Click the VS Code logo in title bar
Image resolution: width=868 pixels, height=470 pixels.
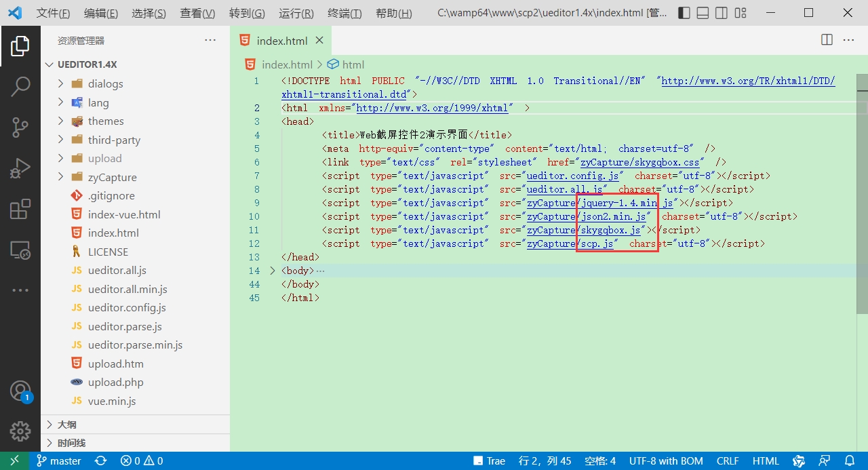[x=15, y=13]
